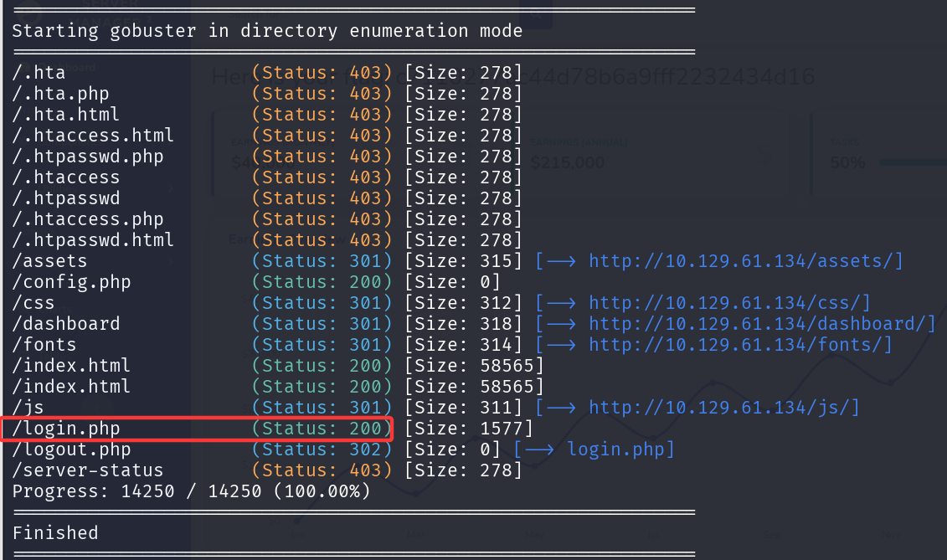The height and width of the screenshot is (560, 947).
Task: Click the 'Finished' status line
Action: pyautogui.click(x=55, y=533)
